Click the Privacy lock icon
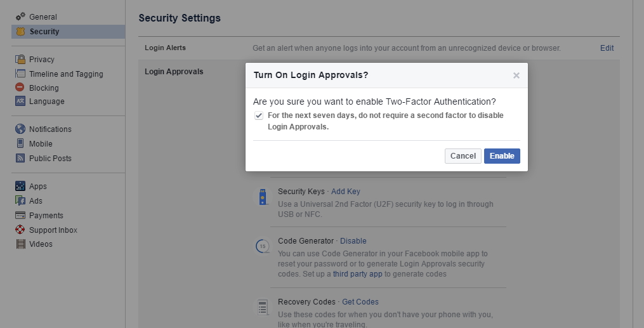The height and width of the screenshot is (328, 644). (20, 60)
